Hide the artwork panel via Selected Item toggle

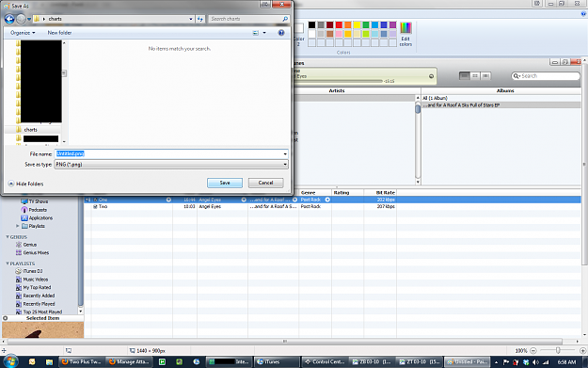[6, 318]
